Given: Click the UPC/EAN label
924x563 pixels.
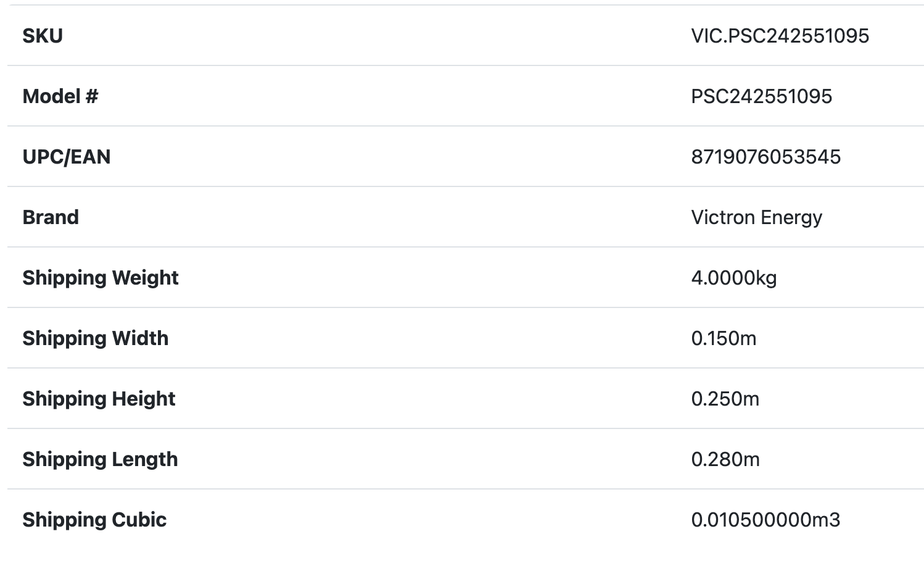Looking at the screenshot, I should click(67, 157).
